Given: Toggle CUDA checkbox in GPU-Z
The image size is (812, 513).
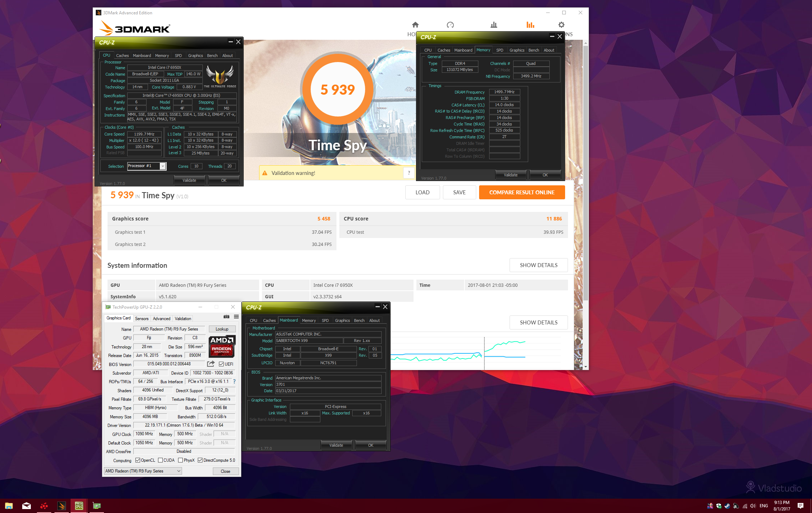Looking at the screenshot, I should click(x=160, y=460).
